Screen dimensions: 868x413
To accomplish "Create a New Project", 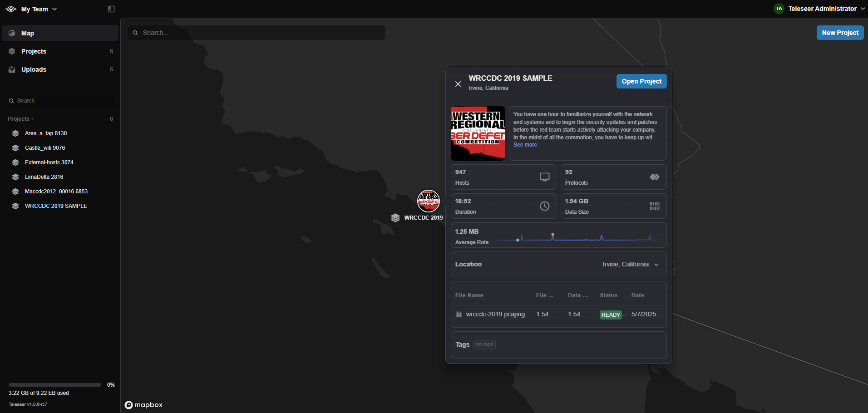I will click(x=840, y=33).
